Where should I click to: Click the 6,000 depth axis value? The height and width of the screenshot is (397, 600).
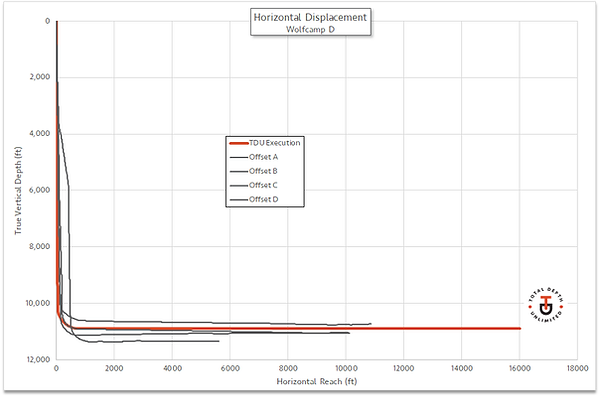[40, 190]
